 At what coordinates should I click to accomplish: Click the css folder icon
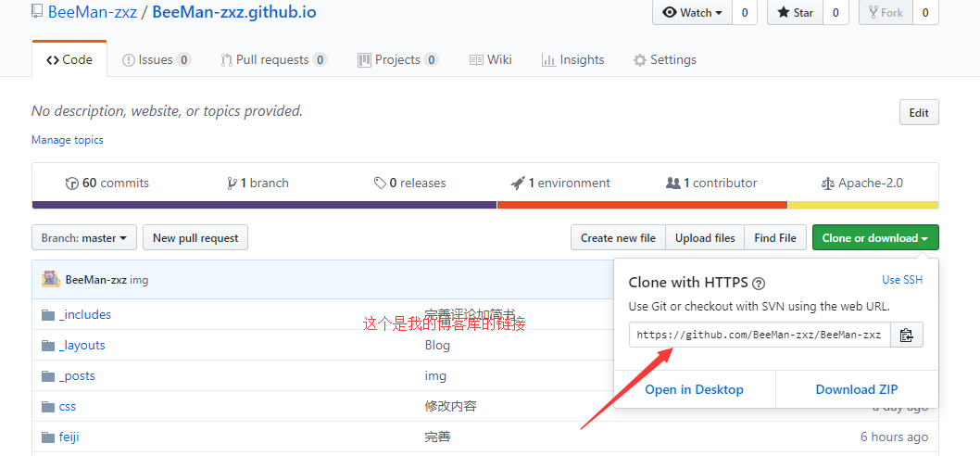[48, 407]
